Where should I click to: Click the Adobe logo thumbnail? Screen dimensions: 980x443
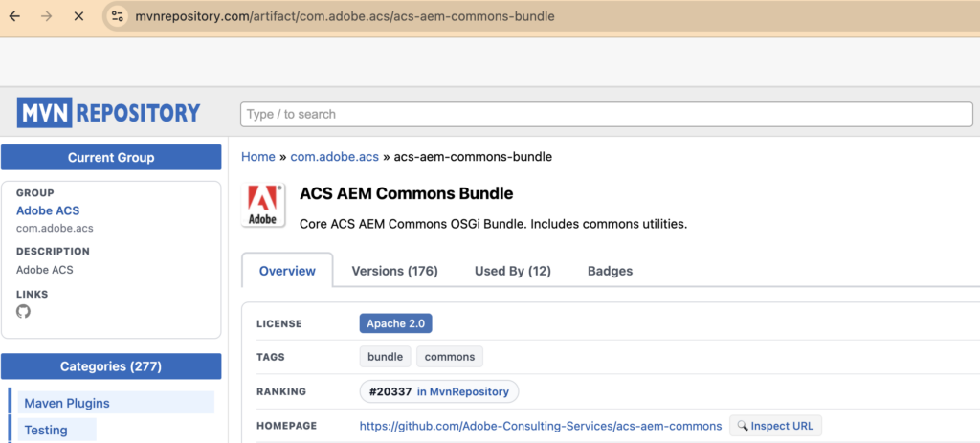[262, 205]
